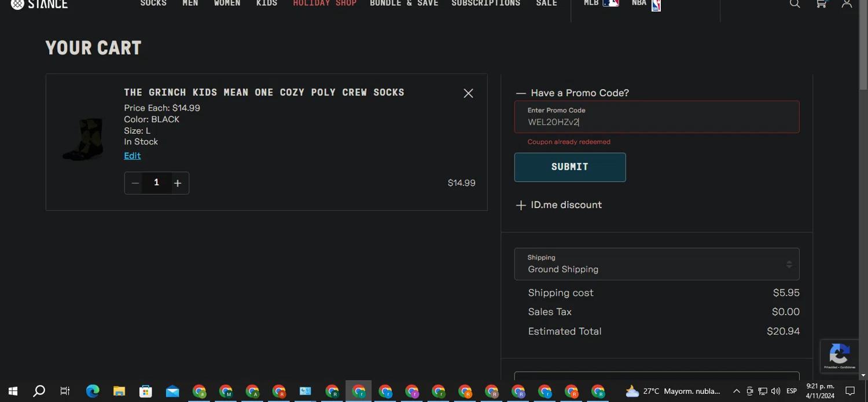Open the NBA collection link
This screenshot has width=868, height=402.
pyautogui.click(x=646, y=4)
